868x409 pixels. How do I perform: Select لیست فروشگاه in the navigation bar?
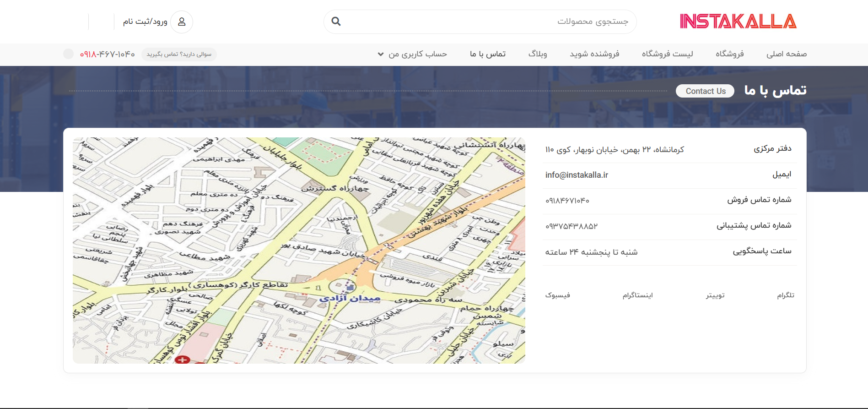[667, 54]
